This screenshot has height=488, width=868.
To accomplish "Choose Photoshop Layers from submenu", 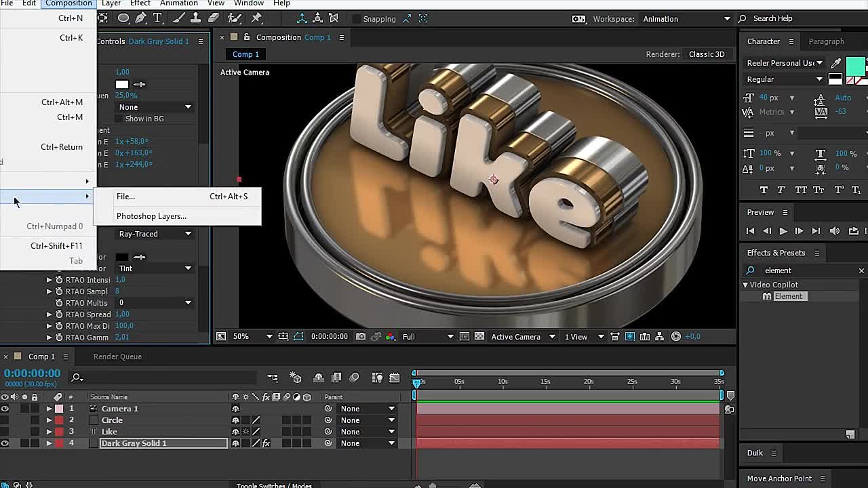I will [151, 216].
